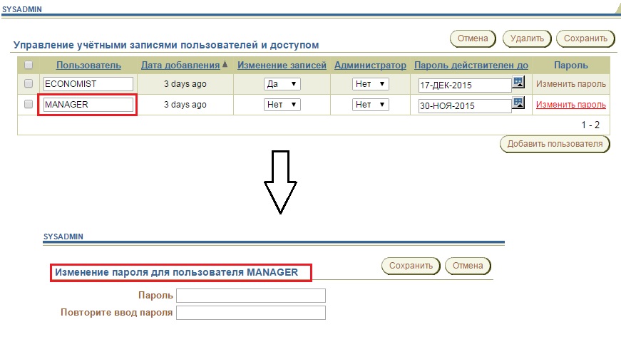621x364 pixels.
Task: Click Изменить пароль for ECONOMIST
Action: click(x=570, y=84)
